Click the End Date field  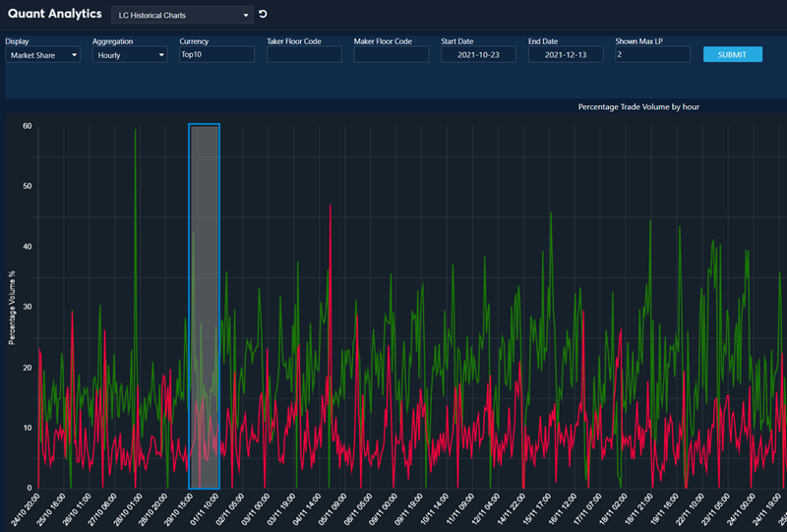pyautogui.click(x=566, y=55)
